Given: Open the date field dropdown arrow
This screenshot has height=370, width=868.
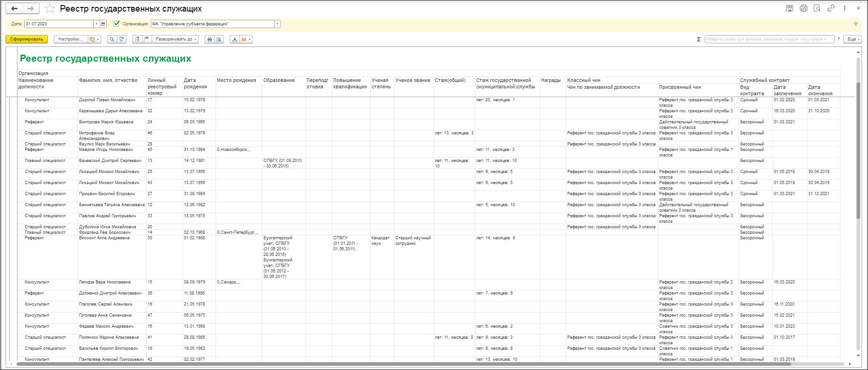Looking at the screenshot, I should [97, 24].
